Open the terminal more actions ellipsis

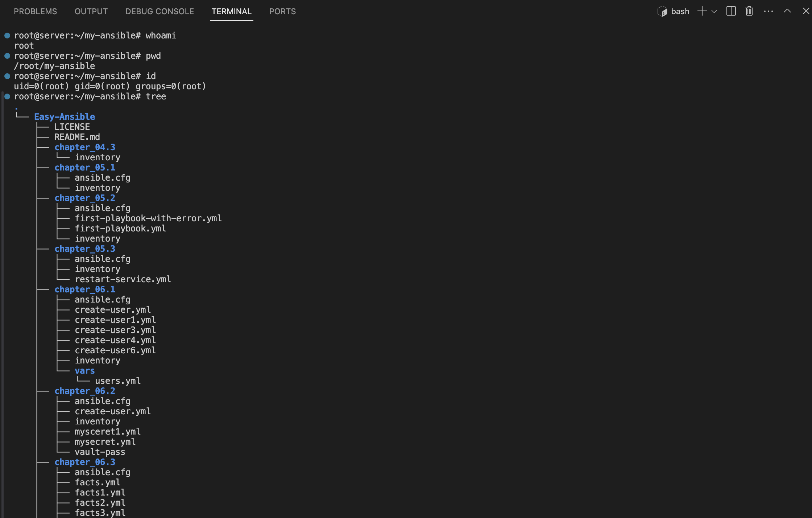click(x=768, y=11)
